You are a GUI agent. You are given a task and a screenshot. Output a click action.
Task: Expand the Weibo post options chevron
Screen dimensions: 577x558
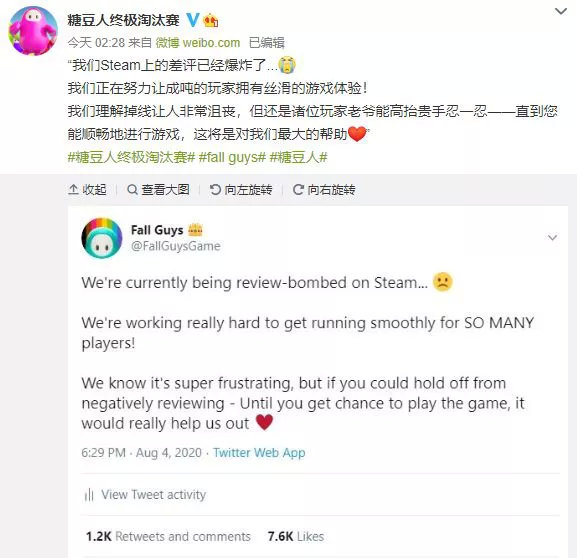(561, 11)
